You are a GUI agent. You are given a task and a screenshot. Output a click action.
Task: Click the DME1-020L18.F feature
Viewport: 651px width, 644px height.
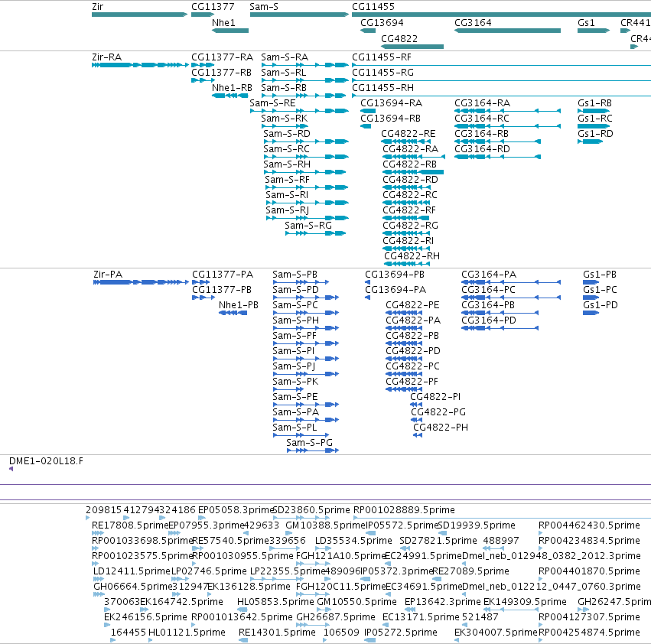click(11, 469)
